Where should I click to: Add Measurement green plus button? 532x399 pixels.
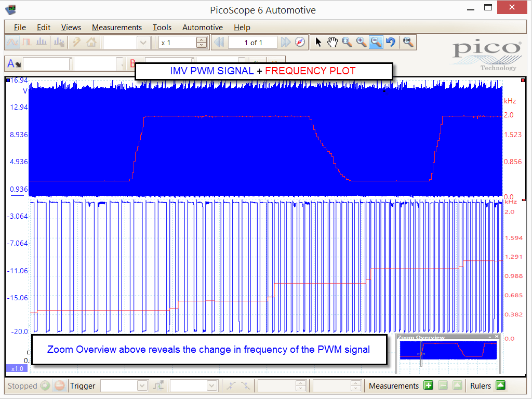(429, 386)
